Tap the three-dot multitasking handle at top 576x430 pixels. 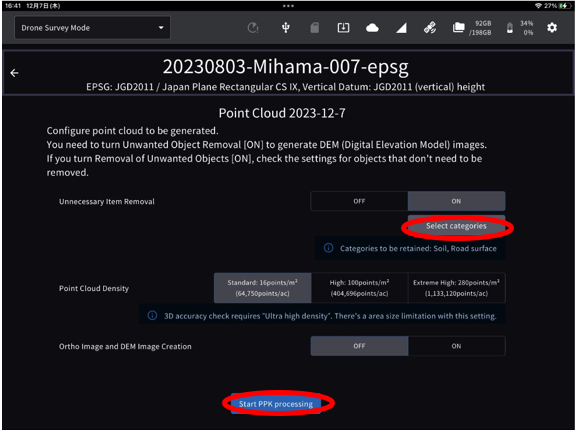(x=288, y=6)
